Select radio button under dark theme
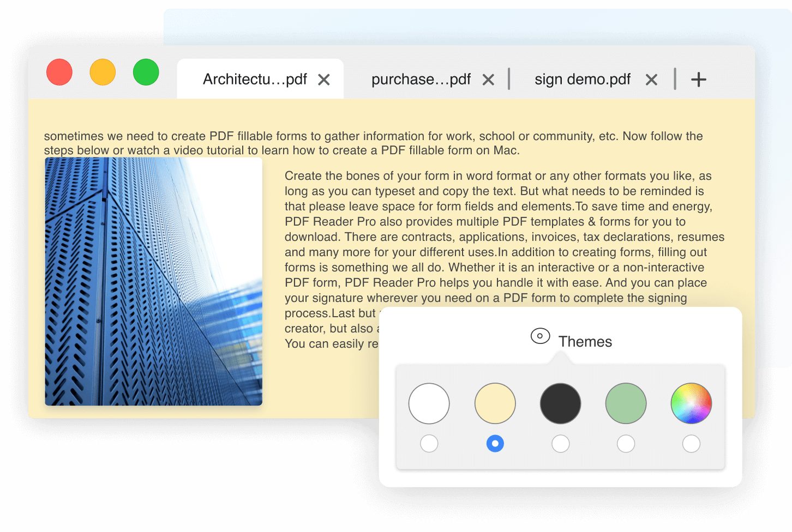This screenshot has width=792, height=532. 560,444
